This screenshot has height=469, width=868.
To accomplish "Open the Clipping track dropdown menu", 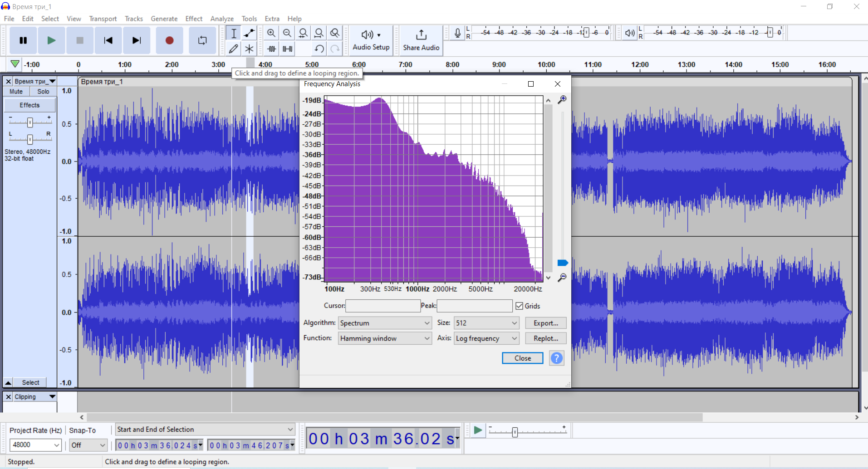I will pyautogui.click(x=35, y=397).
